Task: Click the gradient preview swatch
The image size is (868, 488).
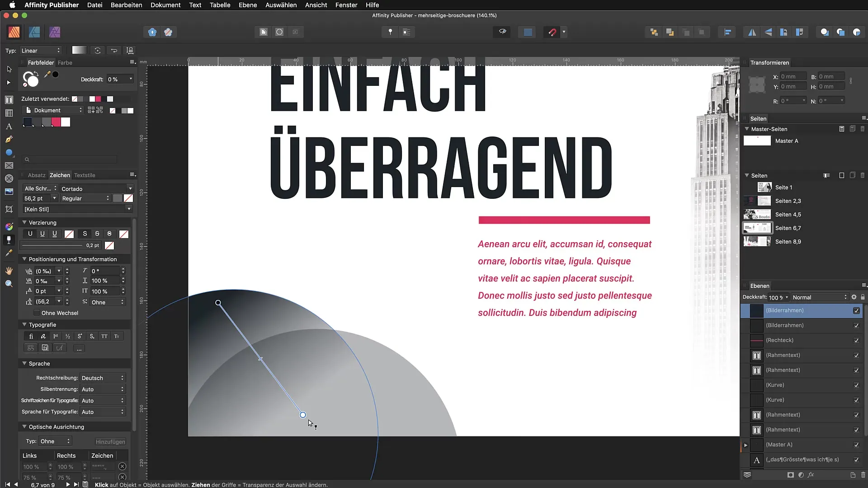Action: [x=79, y=51]
